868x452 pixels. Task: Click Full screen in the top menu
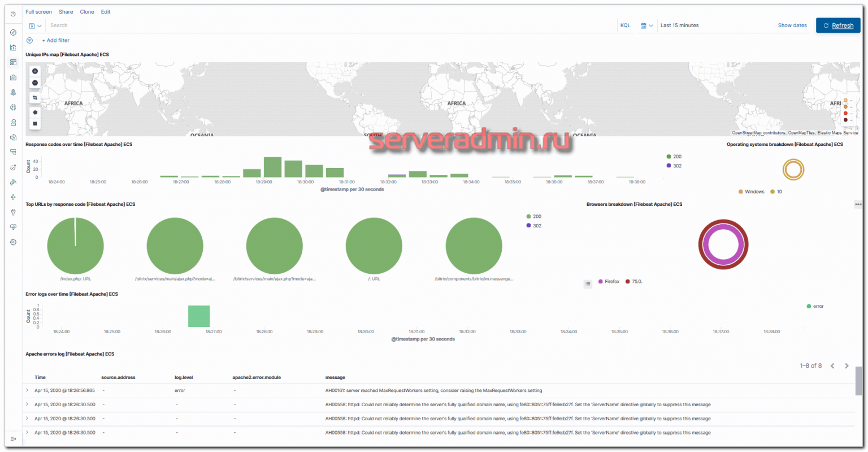[38, 12]
